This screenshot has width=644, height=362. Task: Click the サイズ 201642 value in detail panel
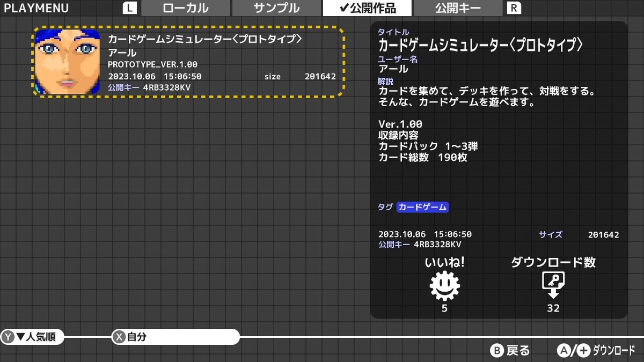point(604,234)
